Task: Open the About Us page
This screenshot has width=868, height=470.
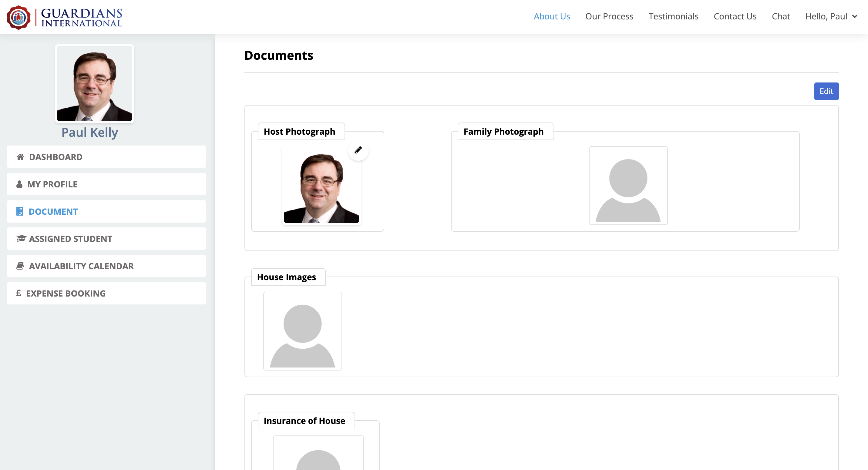Action: 552,16
